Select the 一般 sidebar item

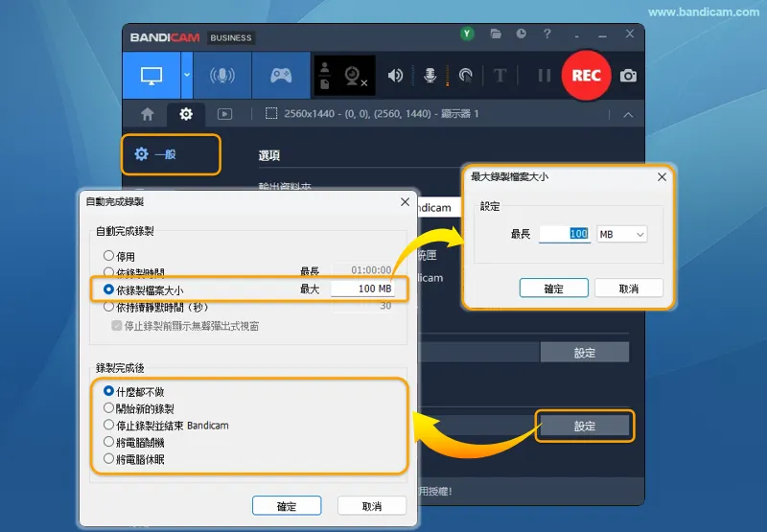[171, 154]
